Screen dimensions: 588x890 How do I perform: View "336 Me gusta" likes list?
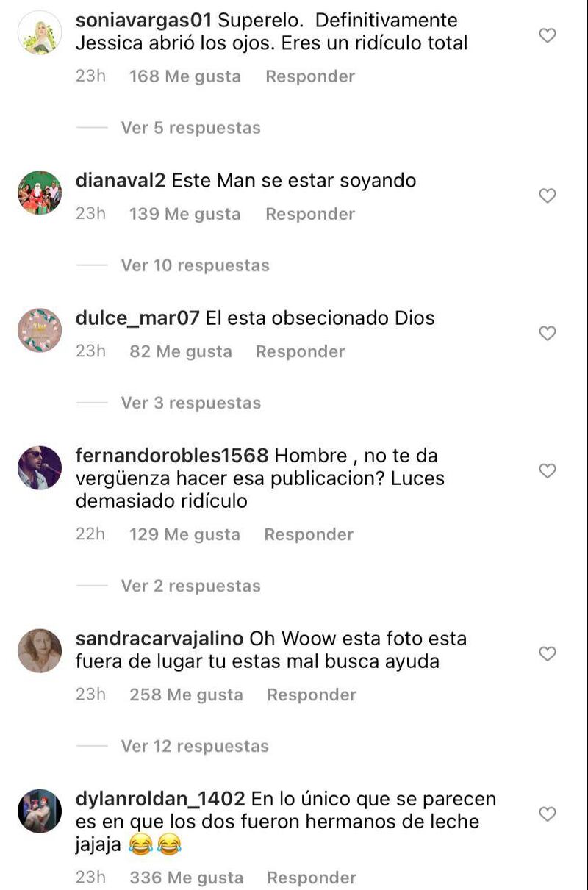(x=186, y=878)
